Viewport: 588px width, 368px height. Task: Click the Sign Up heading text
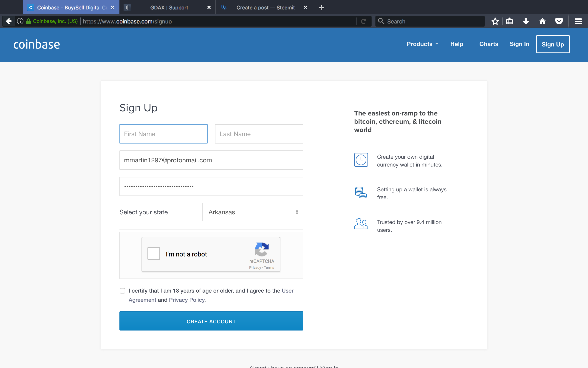coord(139,108)
